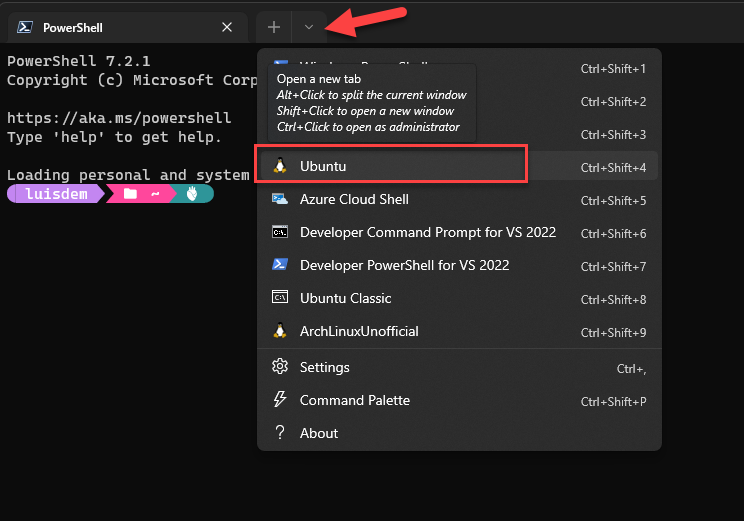Click the Settings gear icon

280,367
